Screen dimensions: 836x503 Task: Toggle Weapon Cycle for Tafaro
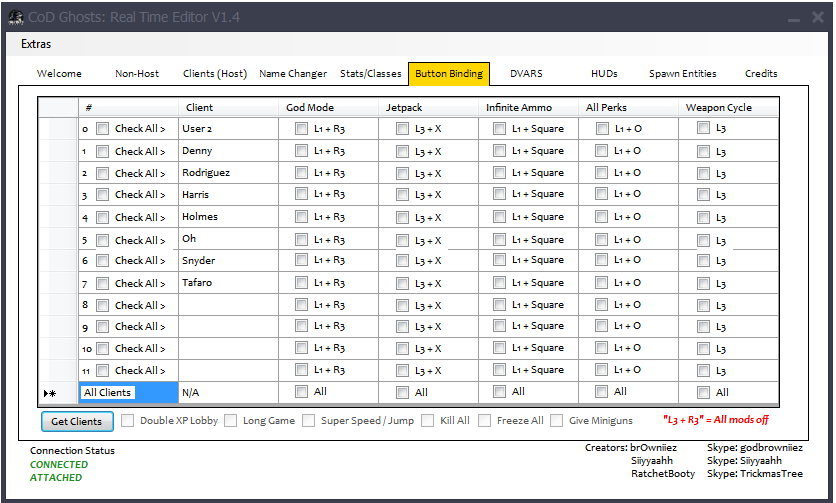point(704,283)
